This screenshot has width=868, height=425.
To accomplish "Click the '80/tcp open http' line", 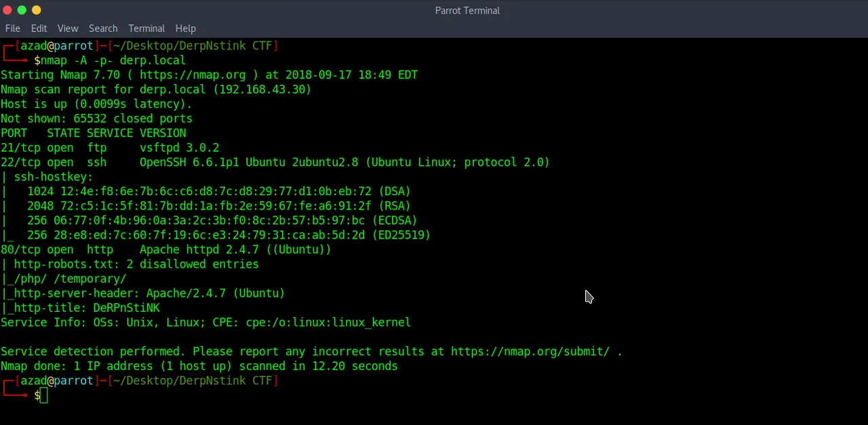I will coord(166,249).
